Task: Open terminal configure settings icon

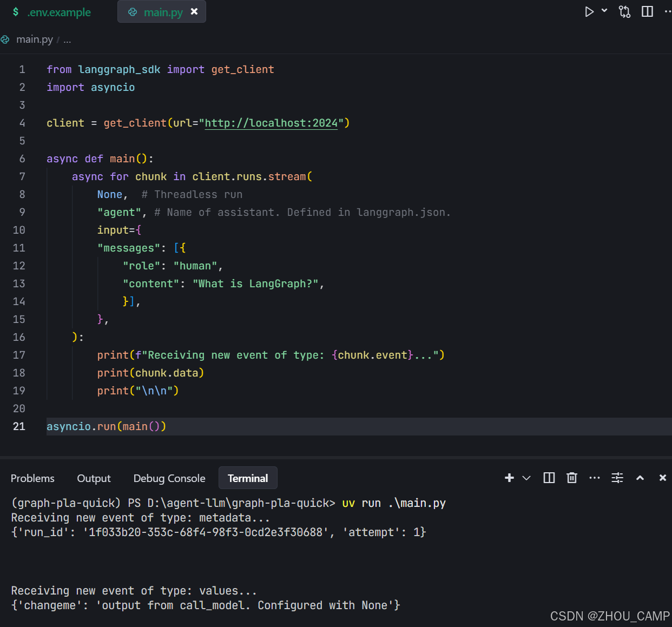Action: (x=617, y=478)
